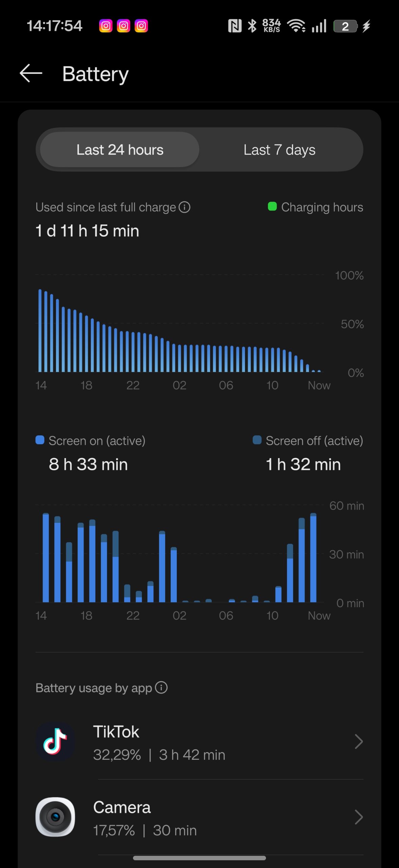Tap the bottom navigation gesture bar

pyautogui.click(x=199, y=858)
